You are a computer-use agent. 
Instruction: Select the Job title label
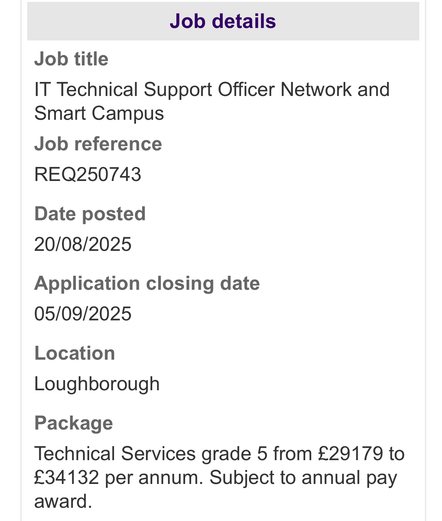71,59
